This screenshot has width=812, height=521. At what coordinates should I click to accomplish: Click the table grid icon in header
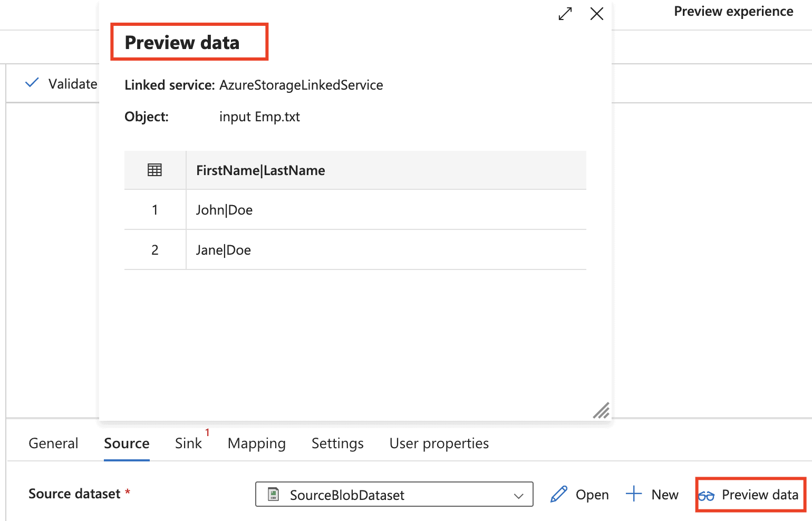pos(154,170)
